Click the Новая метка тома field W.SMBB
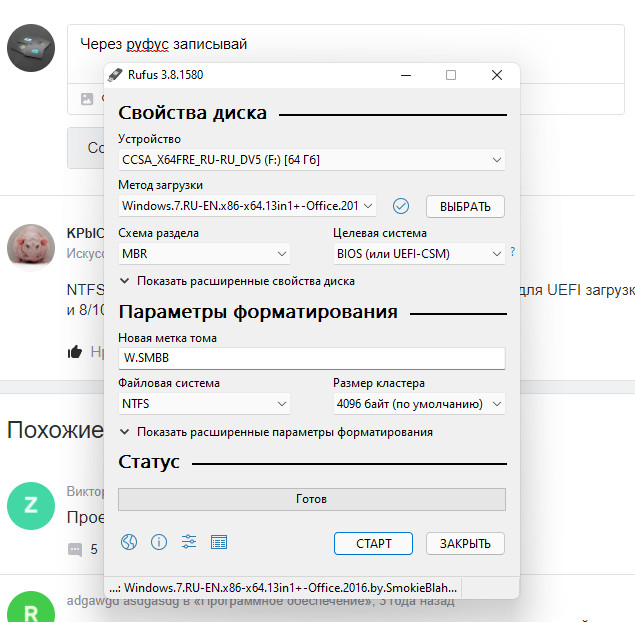 [311, 358]
